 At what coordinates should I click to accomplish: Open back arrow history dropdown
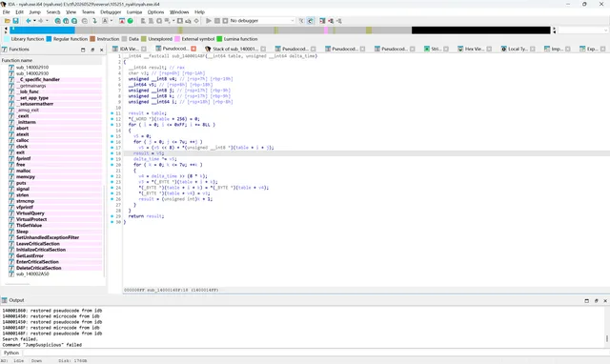tap(34, 21)
